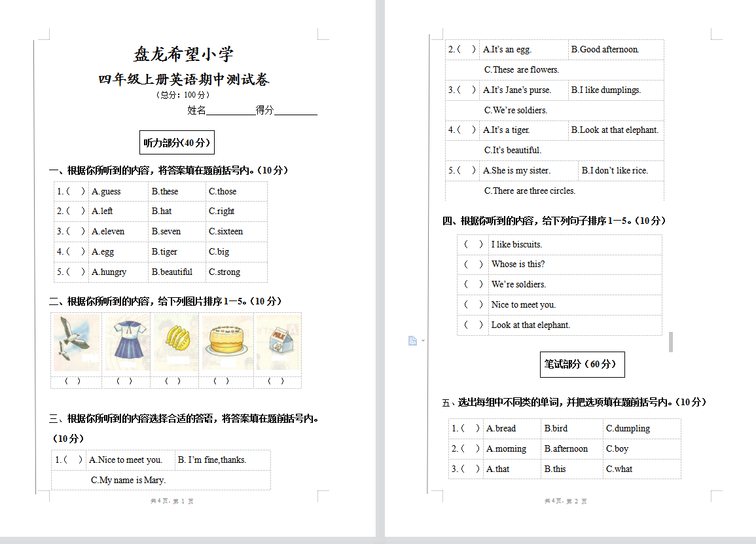Screen dimensions: 756x544
Task: Click the 总分: 100分 line
Action: click(x=183, y=95)
